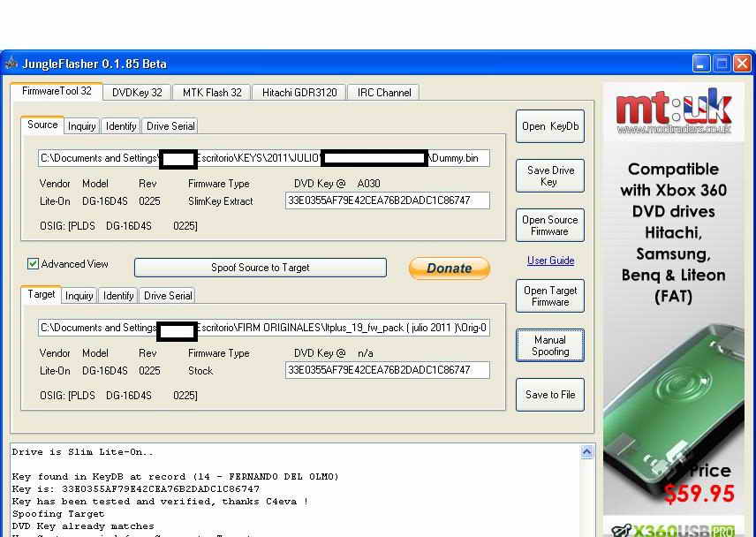Switch to the DVDKey 32 tab
The height and width of the screenshot is (537, 756).
137,93
